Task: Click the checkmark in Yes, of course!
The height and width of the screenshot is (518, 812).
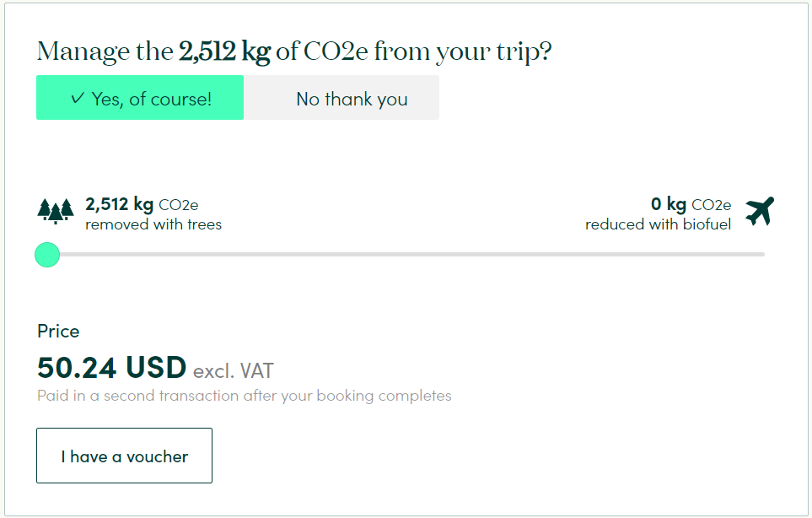Action: pyautogui.click(x=78, y=98)
